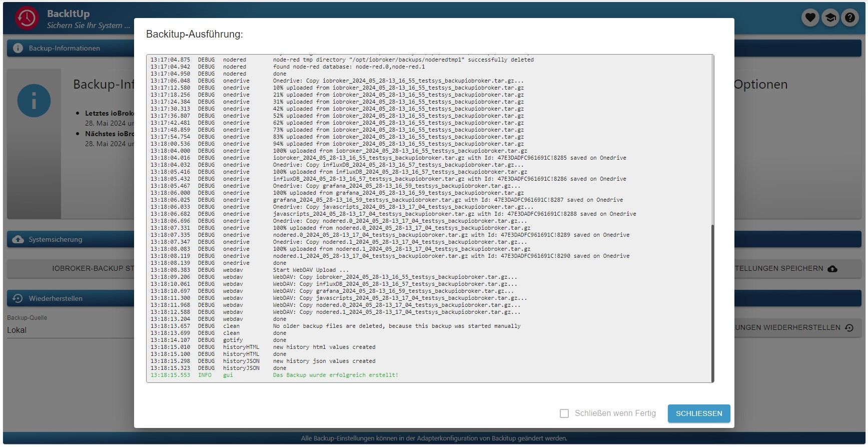Viewport: 868px width, 447px height.
Task: Click log line '94% uploaded from iobroker'
Action: [x=398, y=144]
